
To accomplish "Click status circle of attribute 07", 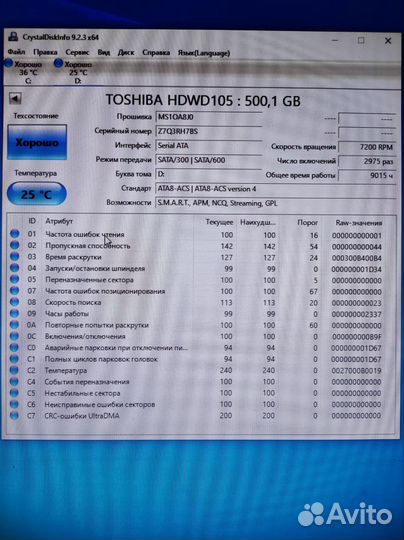I will pos(14,290).
